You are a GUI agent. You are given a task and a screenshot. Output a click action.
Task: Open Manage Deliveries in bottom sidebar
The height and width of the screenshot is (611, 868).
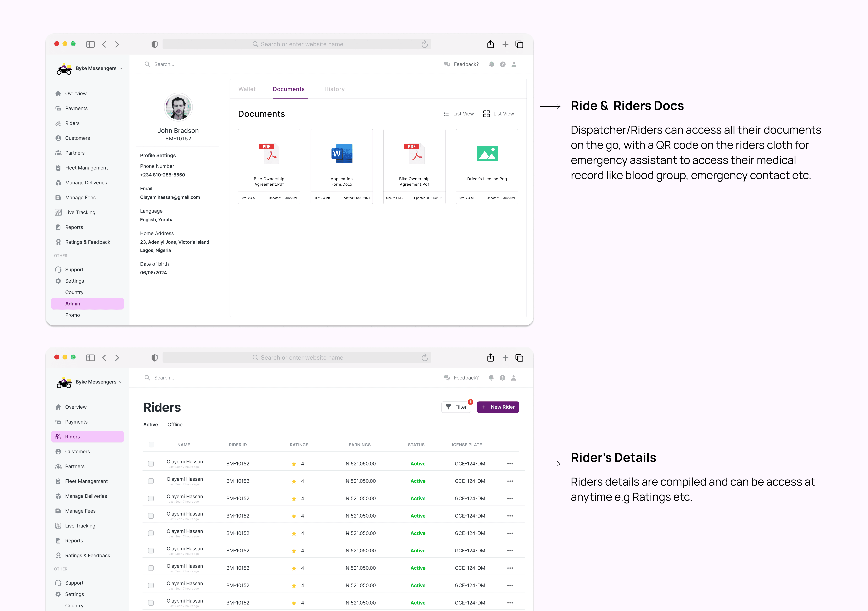(x=86, y=496)
